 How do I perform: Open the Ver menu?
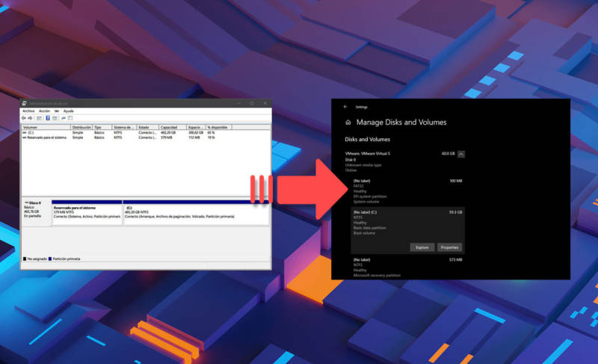pyautogui.click(x=56, y=111)
